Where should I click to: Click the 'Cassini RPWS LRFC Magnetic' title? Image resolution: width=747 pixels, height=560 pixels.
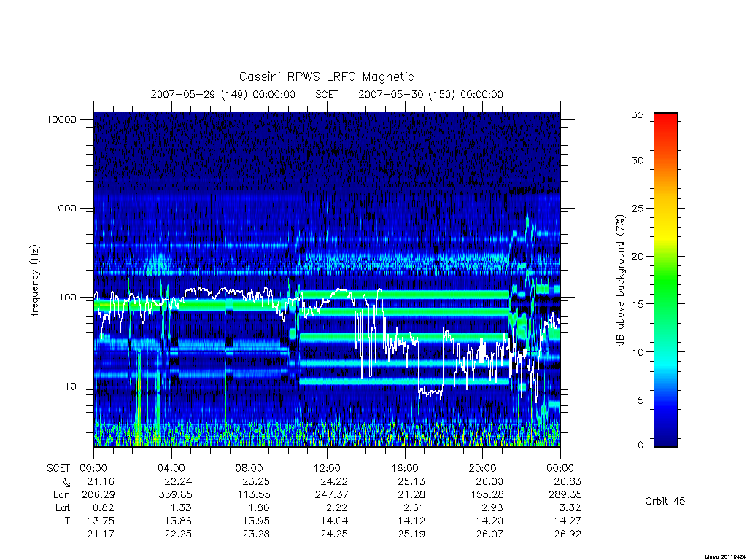click(326, 77)
